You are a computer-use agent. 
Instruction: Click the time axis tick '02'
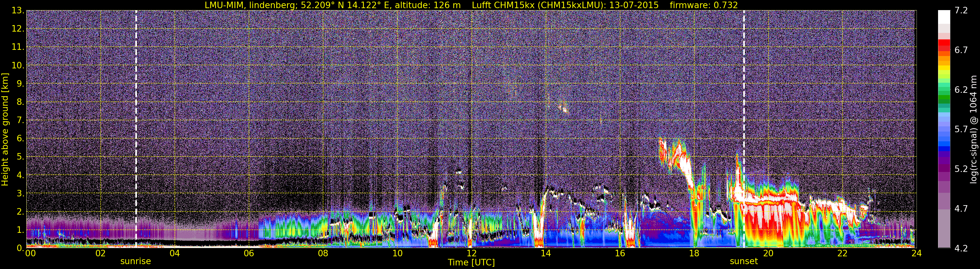[x=101, y=253]
